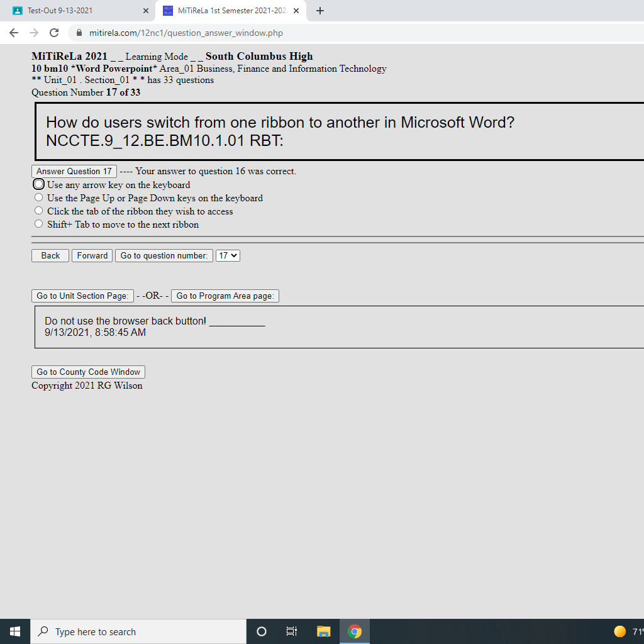Click 'South Columbus High' heading

click(x=259, y=56)
